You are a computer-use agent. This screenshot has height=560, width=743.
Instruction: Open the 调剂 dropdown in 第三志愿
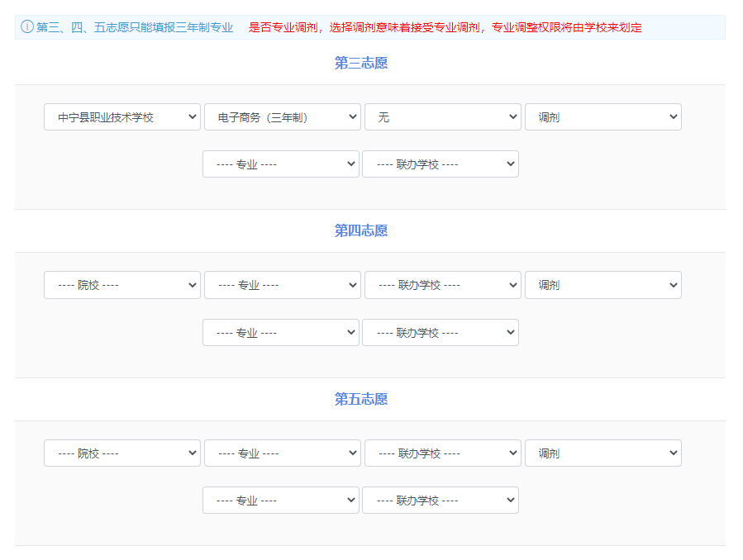pyautogui.click(x=603, y=117)
